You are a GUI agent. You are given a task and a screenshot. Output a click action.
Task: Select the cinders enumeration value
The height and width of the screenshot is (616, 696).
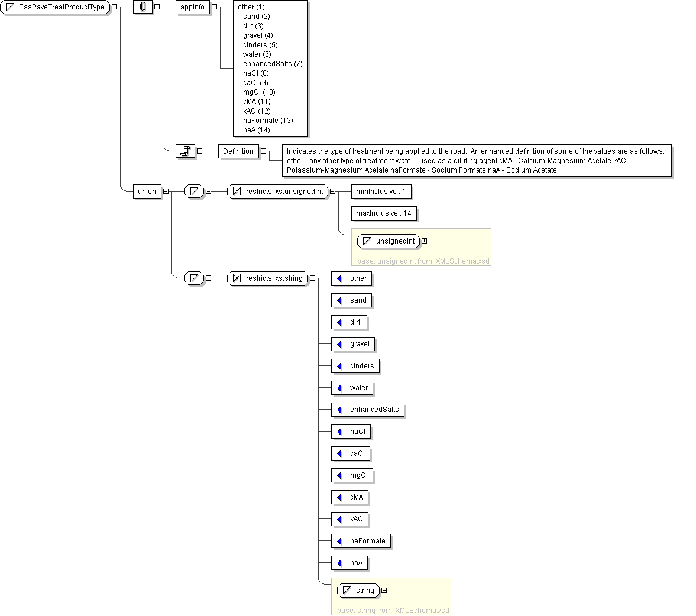pyautogui.click(x=361, y=366)
